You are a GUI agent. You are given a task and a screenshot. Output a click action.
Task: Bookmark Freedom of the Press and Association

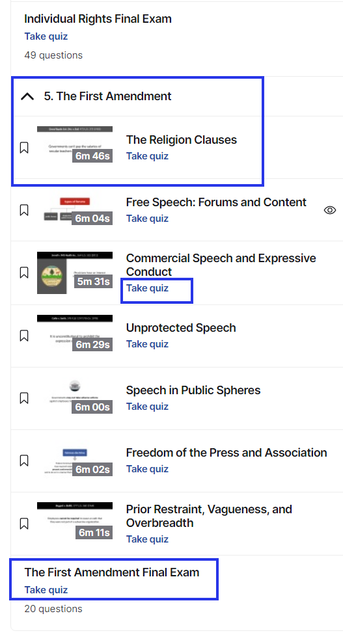(24, 461)
